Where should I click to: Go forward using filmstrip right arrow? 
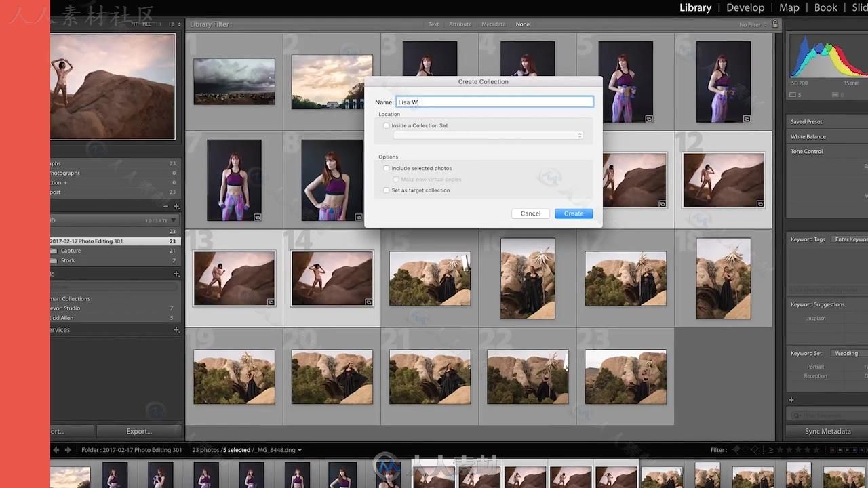click(67, 450)
